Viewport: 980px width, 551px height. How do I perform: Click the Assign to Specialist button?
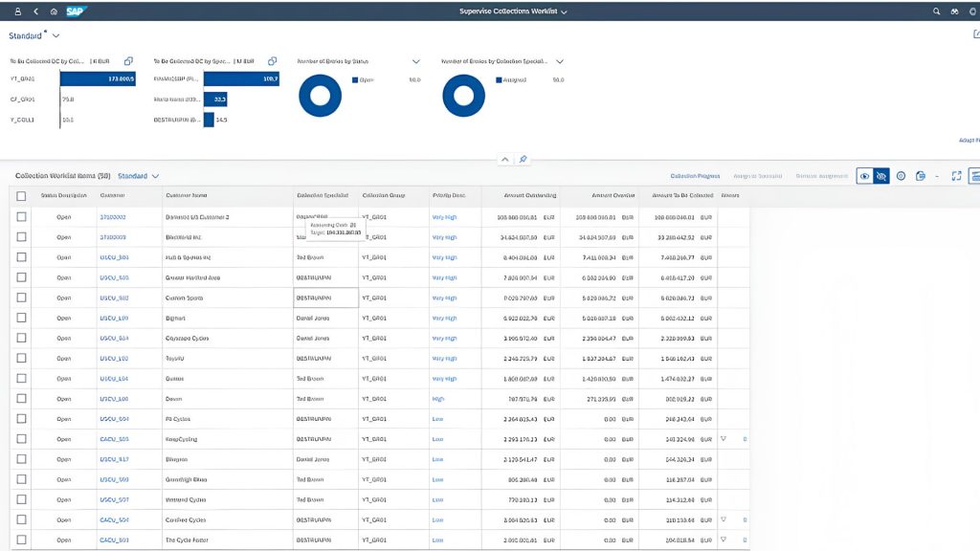[x=758, y=176]
